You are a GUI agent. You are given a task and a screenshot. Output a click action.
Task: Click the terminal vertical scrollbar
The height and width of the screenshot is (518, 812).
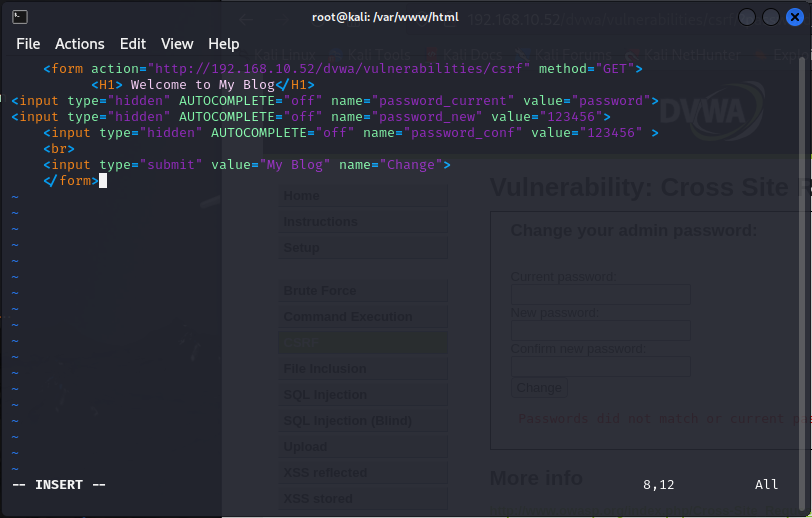[802, 282]
